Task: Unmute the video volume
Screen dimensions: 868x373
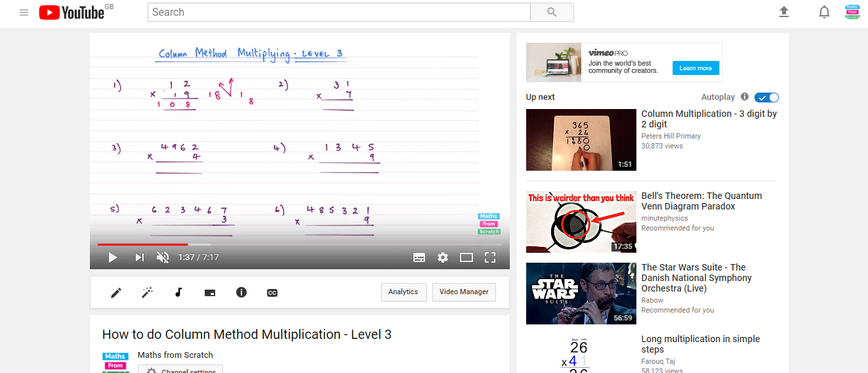Action: pyautogui.click(x=163, y=257)
